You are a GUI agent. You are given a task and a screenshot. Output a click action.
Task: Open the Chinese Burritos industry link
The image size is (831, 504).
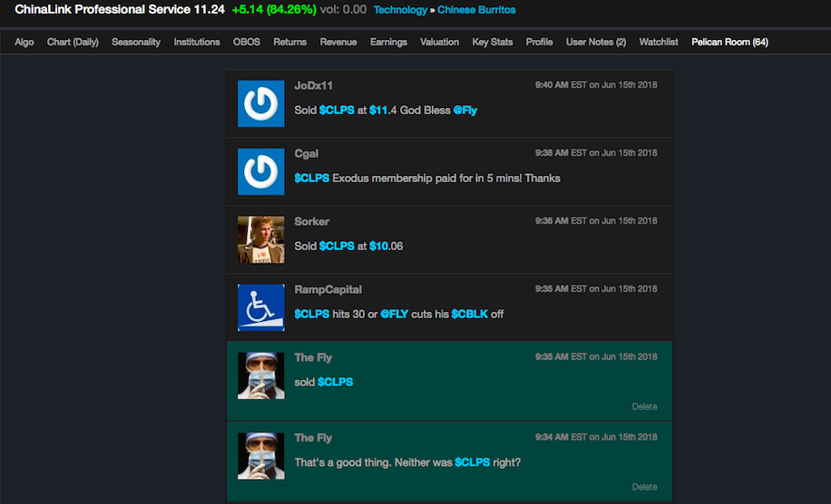tap(476, 10)
